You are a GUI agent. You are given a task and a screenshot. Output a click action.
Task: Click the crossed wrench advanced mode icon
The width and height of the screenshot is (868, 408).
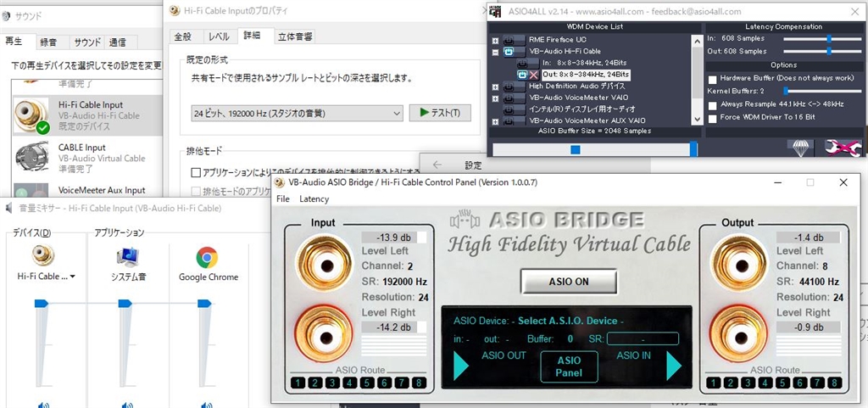pos(843,148)
